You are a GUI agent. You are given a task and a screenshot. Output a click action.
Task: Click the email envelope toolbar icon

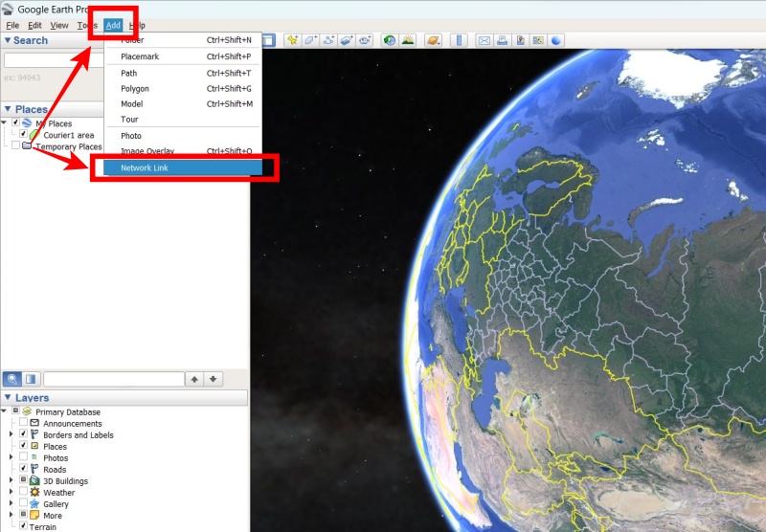[x=484, y=40]
